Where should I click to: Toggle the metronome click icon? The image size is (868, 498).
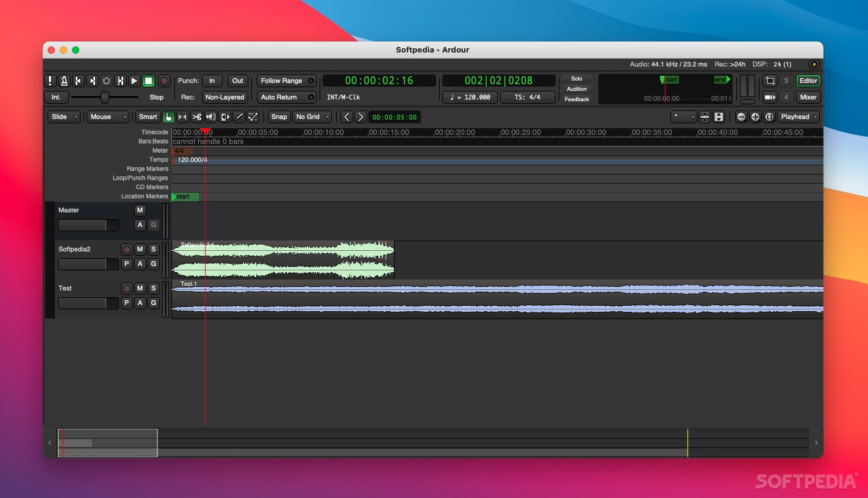pos(64,81)
